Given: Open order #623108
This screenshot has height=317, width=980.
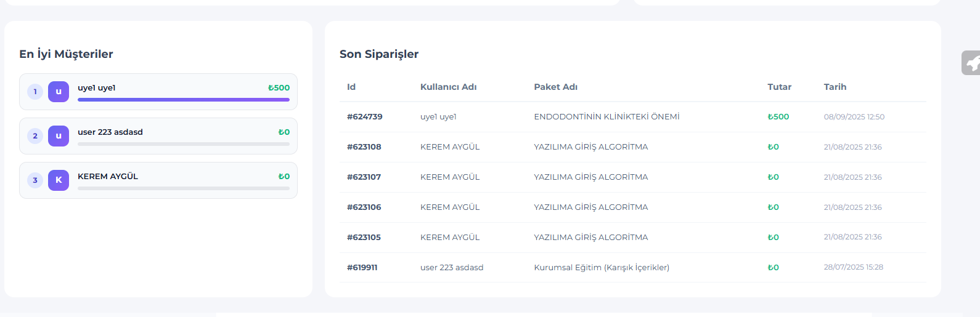Looking at the screenshot, I should tap(364, 147).
